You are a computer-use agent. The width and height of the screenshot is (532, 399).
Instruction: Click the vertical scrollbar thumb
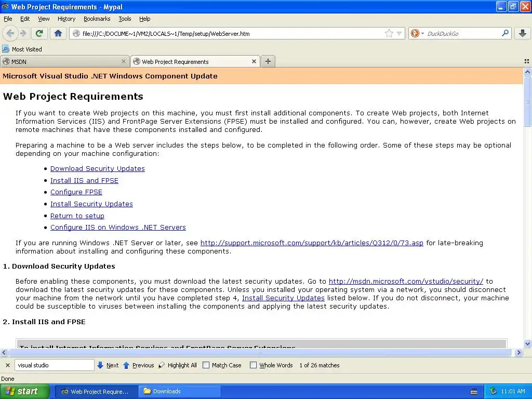[527, 101]
